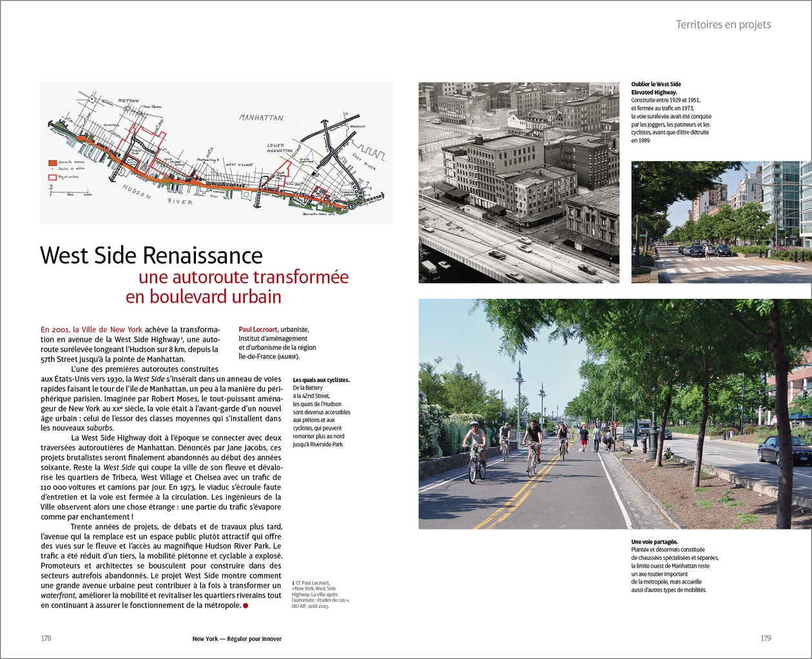Open the large photo of cyclists on the bike path
The height and width of the screenshot is (659, 812).
point(615,414)
